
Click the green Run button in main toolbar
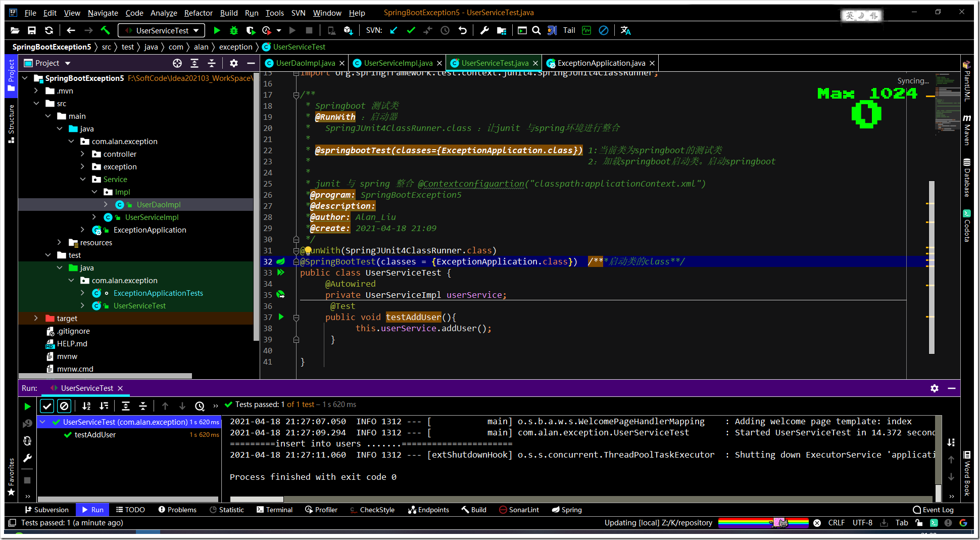click(x=217, y=30)
